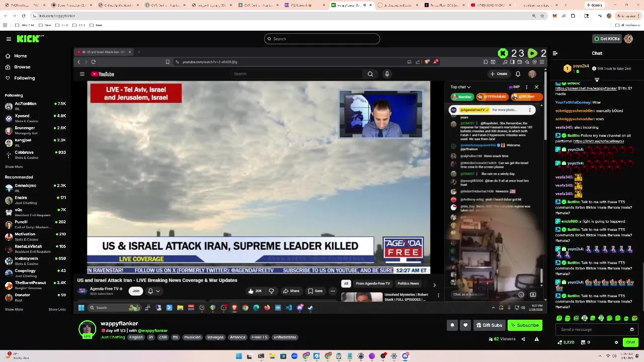Zoom icon in address bar
Image resolution: width=644 pixels, height=362 pixels.
click(x=534, y=16)
